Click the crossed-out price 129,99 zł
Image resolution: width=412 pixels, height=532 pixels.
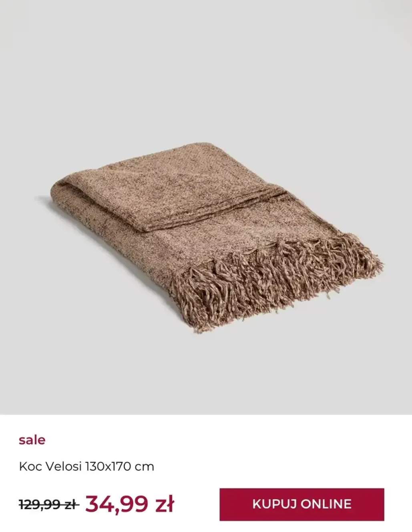(49, 505)
